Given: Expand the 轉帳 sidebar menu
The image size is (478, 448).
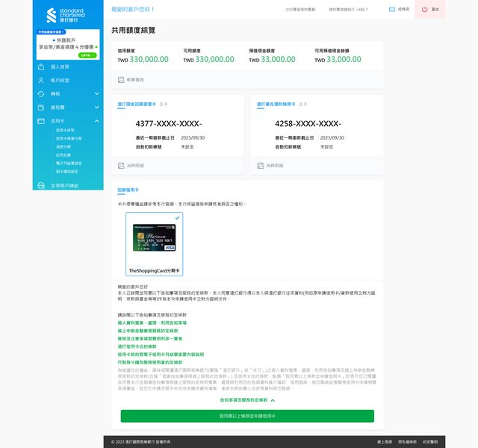Looking at the screenshot, I should (96, 94).
